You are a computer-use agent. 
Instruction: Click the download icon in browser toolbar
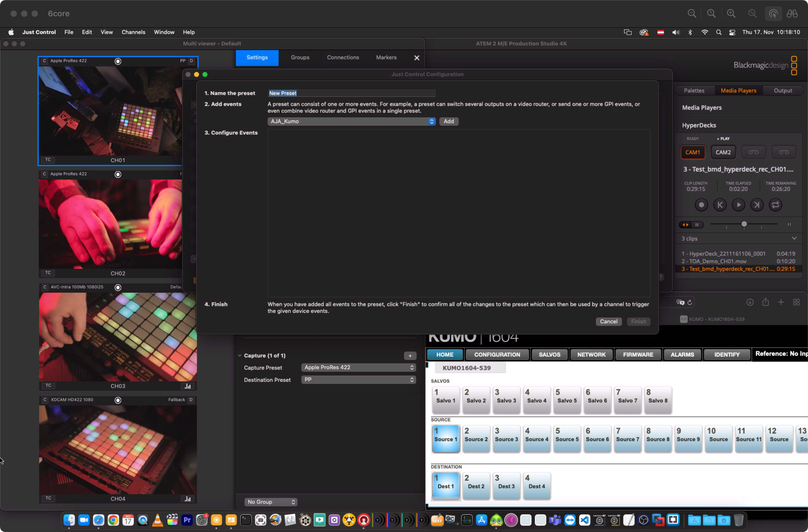click(x=750, y=302)
